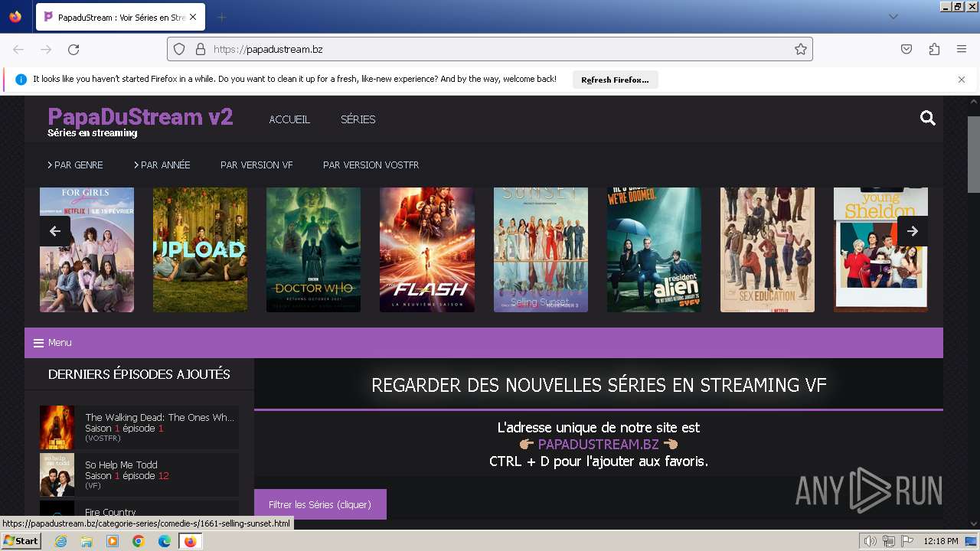The height and width of the screenshot is (551, 980).
Task: Dismiss the Firefox refresh notification bar
Action: pyautogui.click(x=962, y=80)
